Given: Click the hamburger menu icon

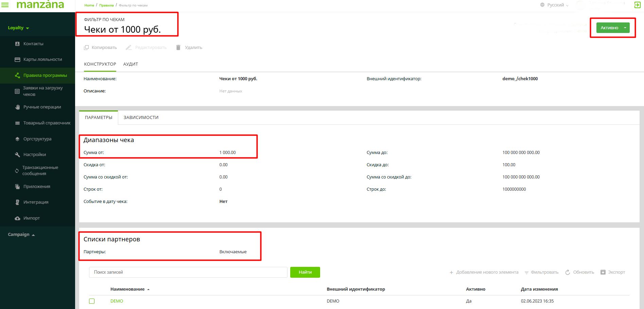Looking at the screenshot, I should pos(5,5).
